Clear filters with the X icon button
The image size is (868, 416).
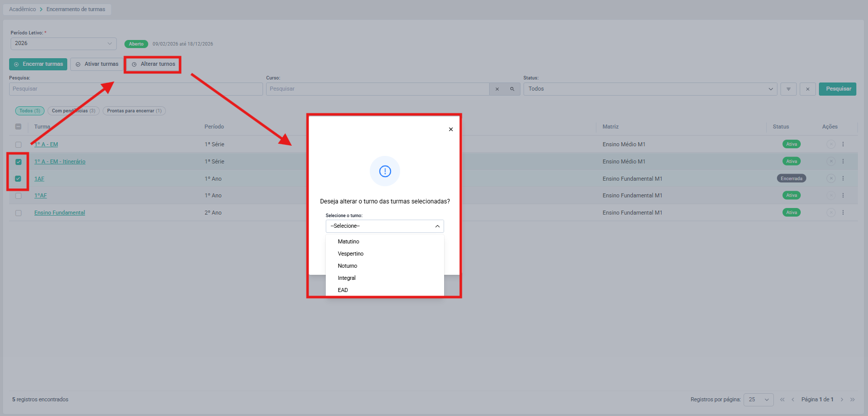[x=808, y=89]
